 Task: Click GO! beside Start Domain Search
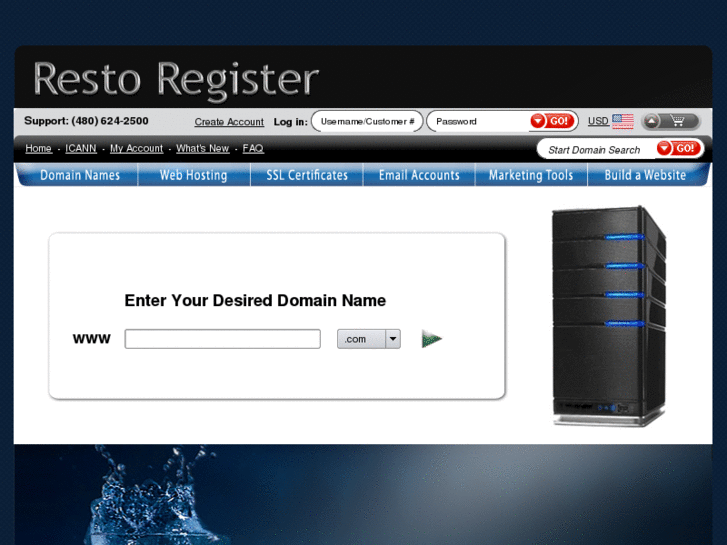678,148
